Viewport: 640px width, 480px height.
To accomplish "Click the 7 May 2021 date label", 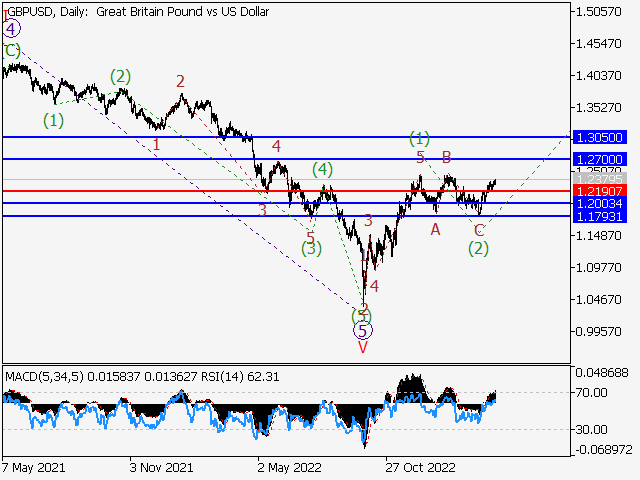I will tap(33, 467).
